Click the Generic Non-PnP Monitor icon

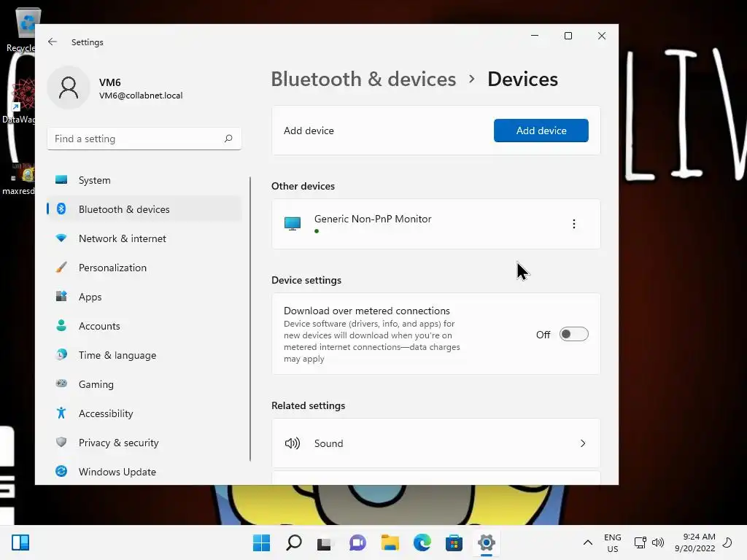click(x=293, y=223)
